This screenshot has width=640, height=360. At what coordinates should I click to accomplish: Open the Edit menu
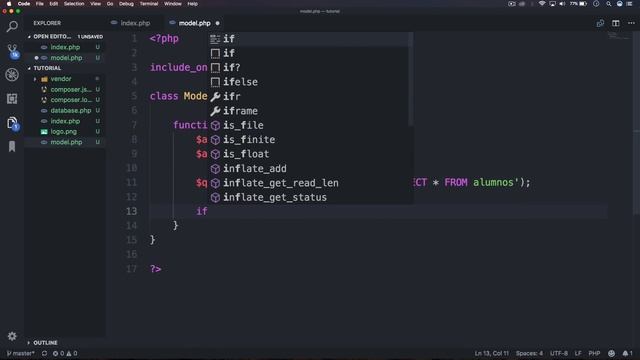(53, 4)
